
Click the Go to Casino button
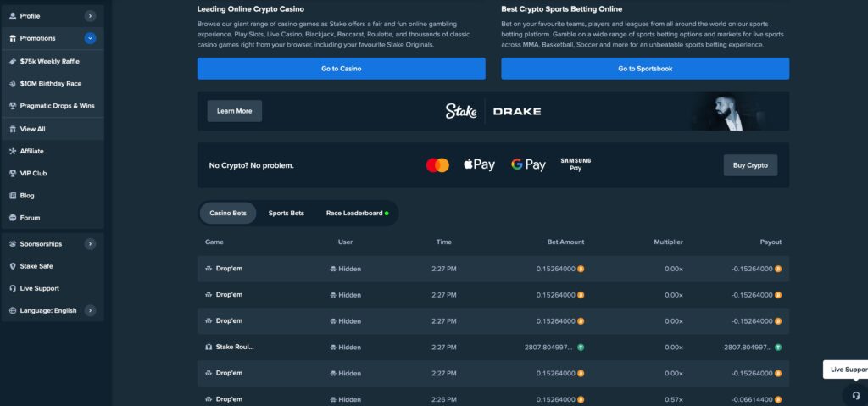341,69
